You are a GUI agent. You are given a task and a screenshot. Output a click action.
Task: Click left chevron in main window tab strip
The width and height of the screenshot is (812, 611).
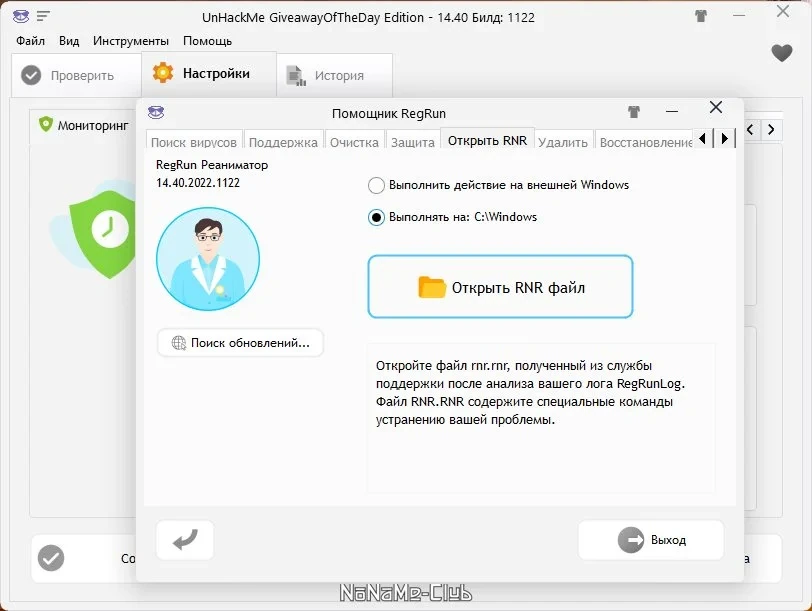[750, 129]
